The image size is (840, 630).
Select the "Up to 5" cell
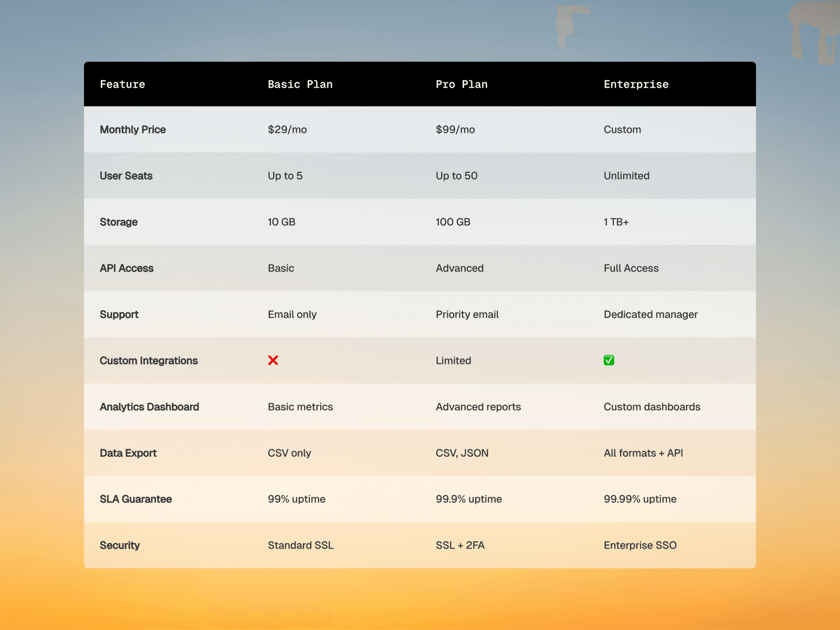click(x=285, y=176)
